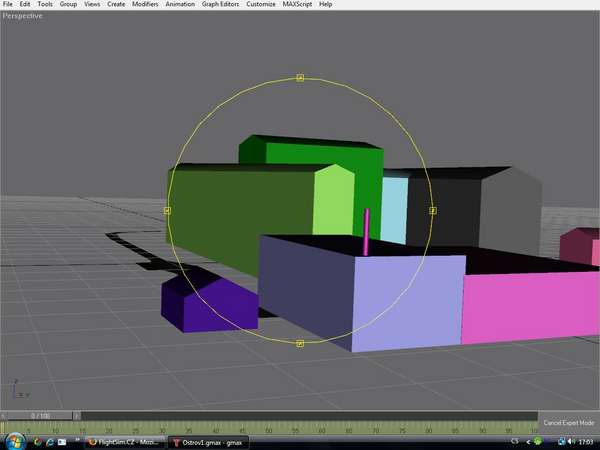The height and width of the screenshot is (450, 600).
Task: Select the light blue box in the viewport
Action: click(395, 210)
